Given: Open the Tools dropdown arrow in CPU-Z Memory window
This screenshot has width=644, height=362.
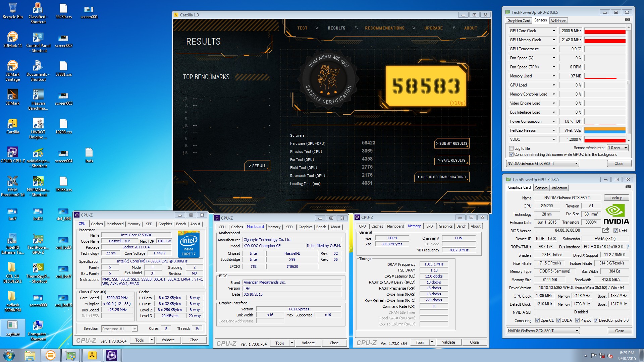Looking at the screenshot, I should click(432, 342).
